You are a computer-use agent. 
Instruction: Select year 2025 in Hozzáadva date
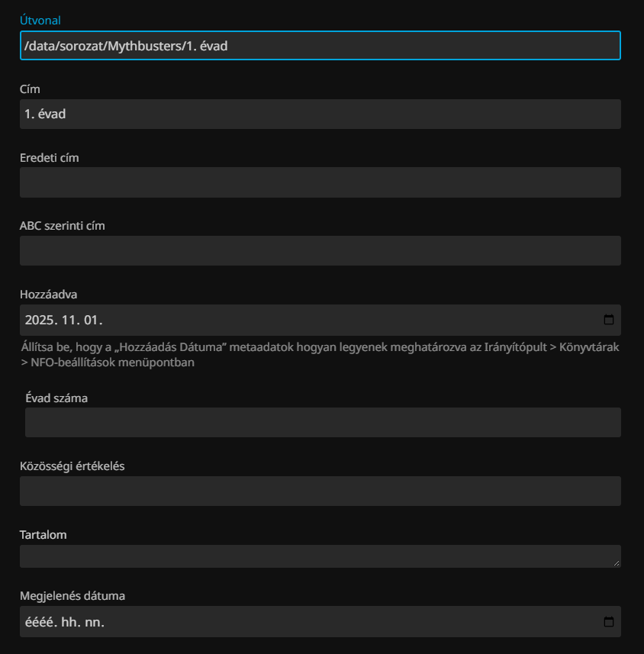coord(40,320)
